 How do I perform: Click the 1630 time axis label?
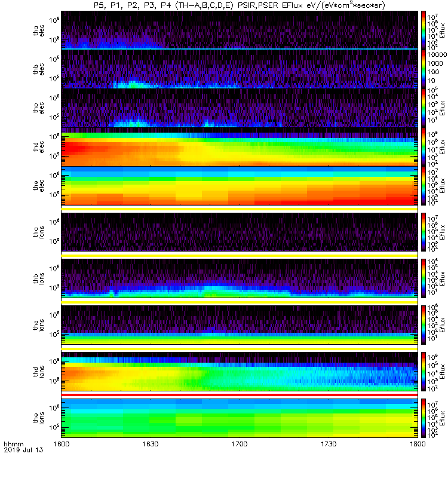tap(151, 444)
